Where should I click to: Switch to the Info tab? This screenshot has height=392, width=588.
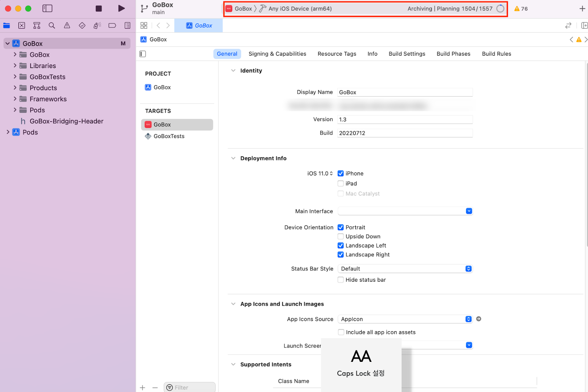[372, 54]
